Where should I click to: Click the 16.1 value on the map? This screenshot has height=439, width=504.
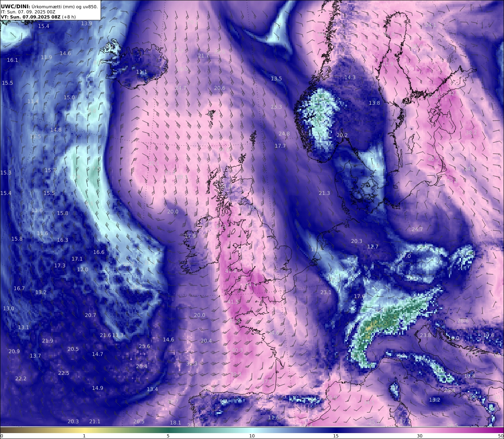(13, 60)
